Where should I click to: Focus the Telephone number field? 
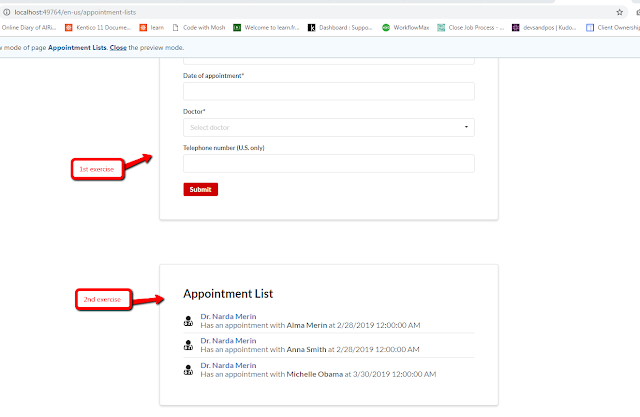click(329, 163)
